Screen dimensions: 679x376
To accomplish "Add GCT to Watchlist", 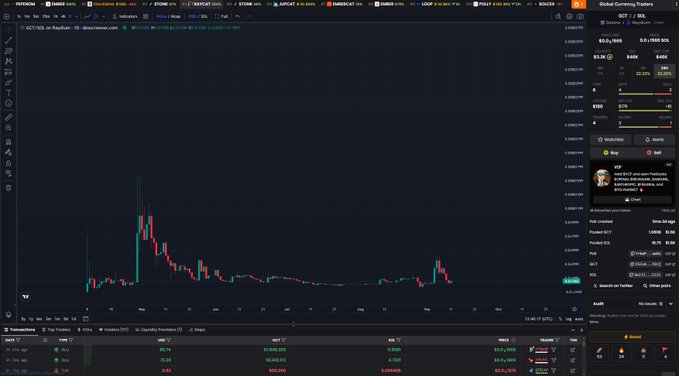I will (611, 139).
